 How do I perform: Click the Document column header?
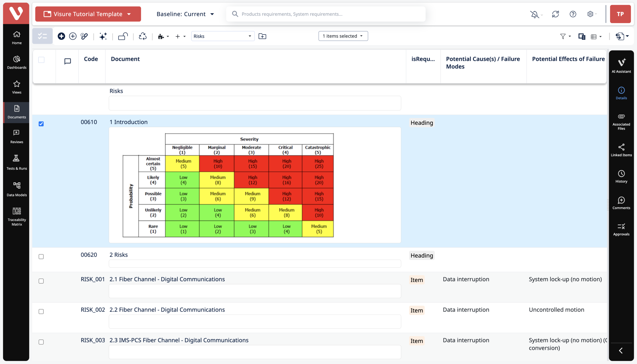coord(125,59)
